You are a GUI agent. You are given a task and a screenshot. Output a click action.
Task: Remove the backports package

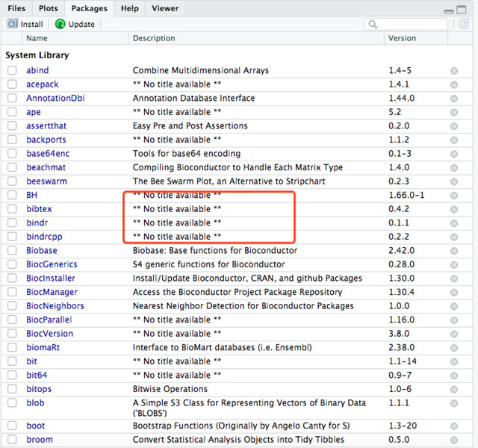(454, 140)
